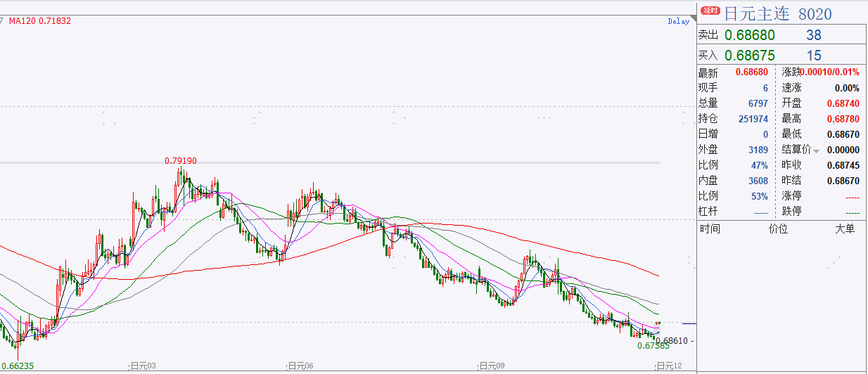This screenshot has height=374, width=868.
Task: Click the 涨跌 change value 0.00010/0.01%
Action: click(829, 72)
